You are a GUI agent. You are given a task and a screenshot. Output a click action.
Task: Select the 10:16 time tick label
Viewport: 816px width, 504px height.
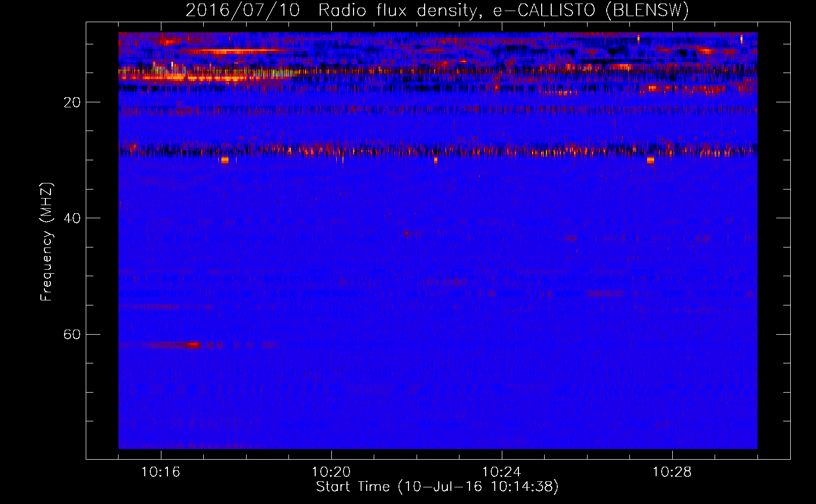(161, 472)
